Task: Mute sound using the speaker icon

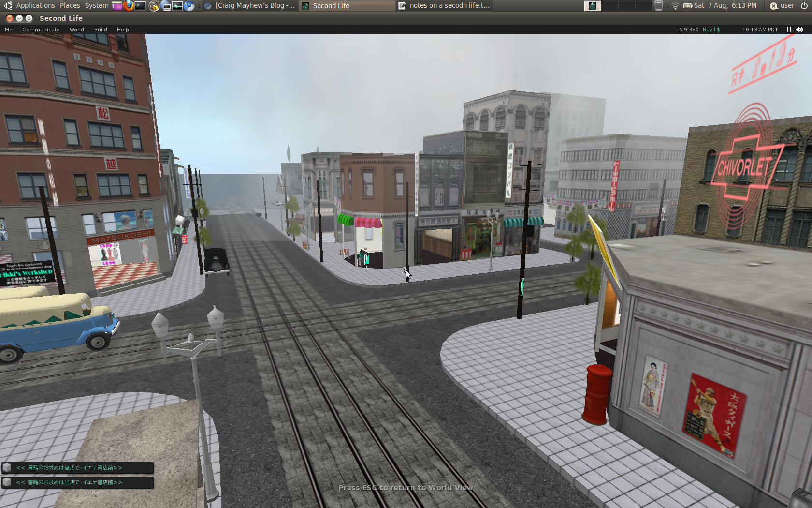Action: 799,30
